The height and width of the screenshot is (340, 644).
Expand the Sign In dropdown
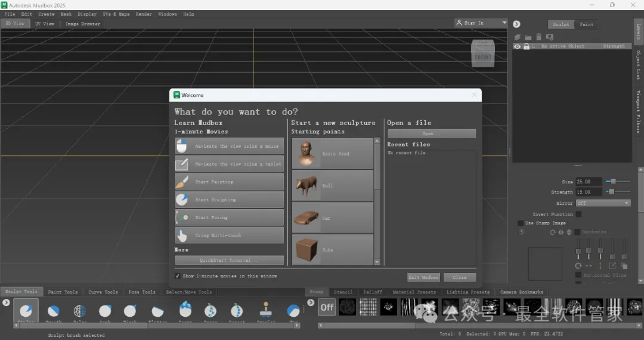pyautogui.click(x=504, y=23)
